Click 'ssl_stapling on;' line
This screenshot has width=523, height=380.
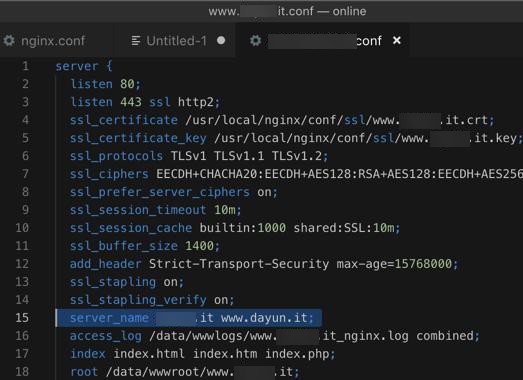click(127, 282)
